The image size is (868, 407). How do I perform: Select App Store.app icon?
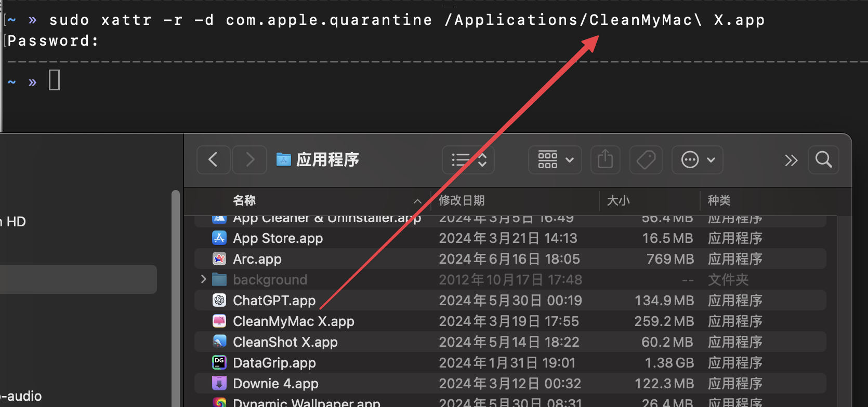(x=219, y=238)
